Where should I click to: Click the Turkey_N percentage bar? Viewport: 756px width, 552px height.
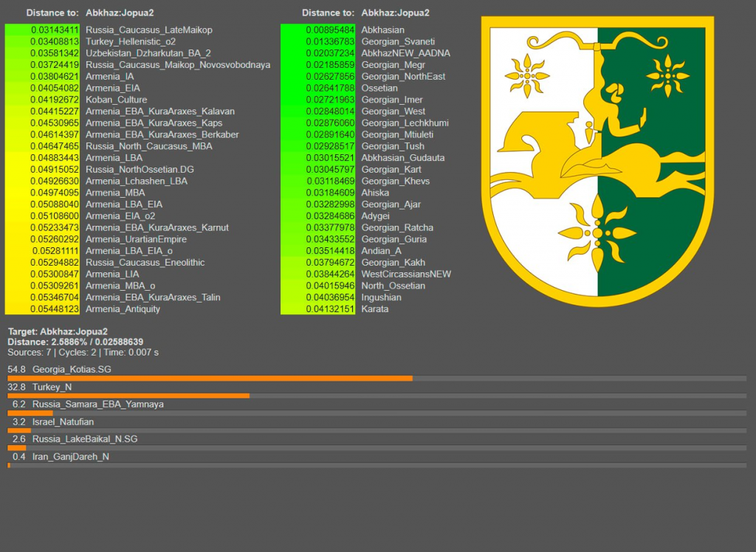point(128,396)
